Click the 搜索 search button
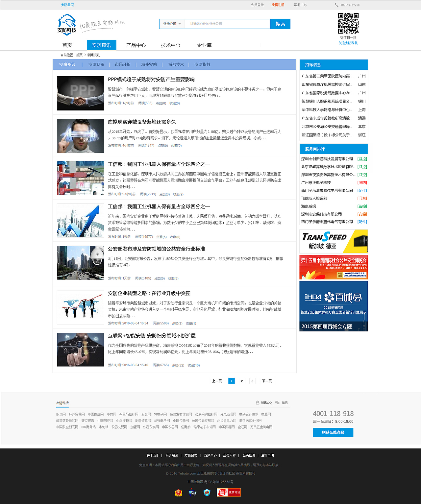Image resolution: width=421 pixels, height=504 pixels. tap(280, 24)
